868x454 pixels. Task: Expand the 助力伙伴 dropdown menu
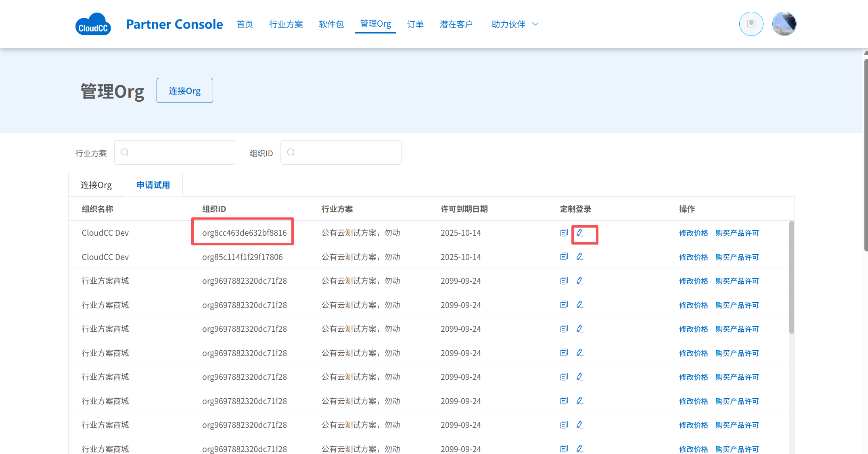[515, 24]
